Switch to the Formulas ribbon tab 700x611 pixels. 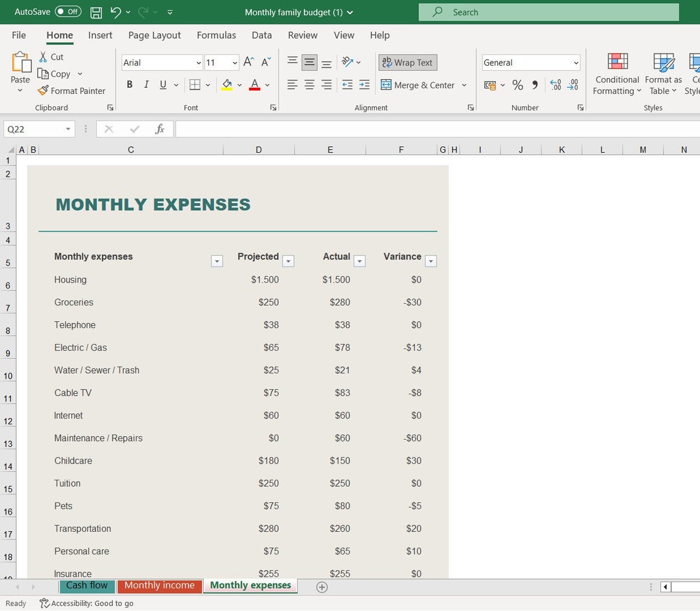click(x=216, y=35)
